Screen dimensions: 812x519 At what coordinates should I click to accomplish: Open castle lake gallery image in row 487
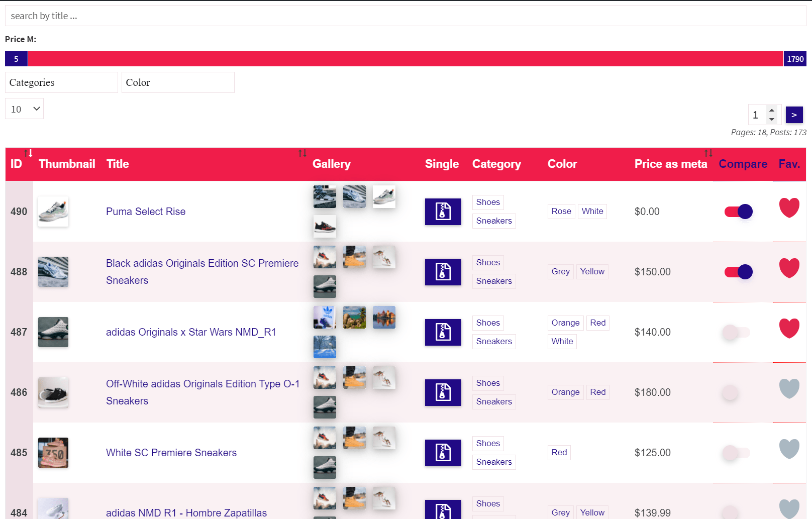pyautogui.click(x=384, y=317)
